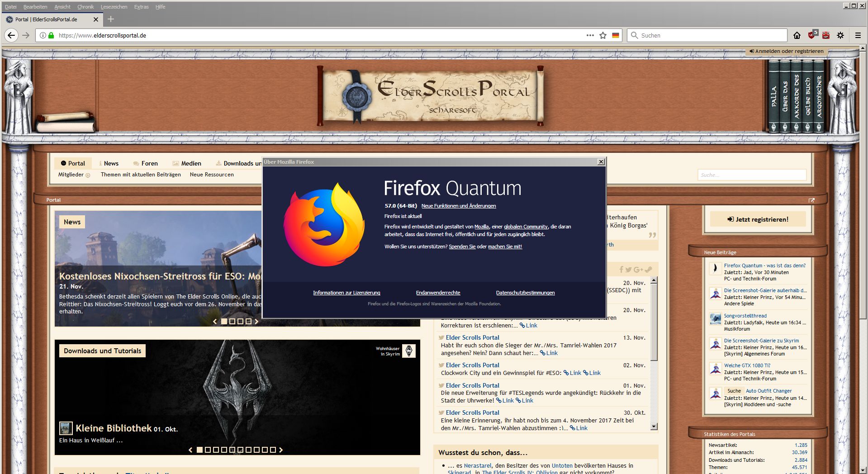Click the Firefox home button
Screen dimensions: 868x474
[797, 35]
